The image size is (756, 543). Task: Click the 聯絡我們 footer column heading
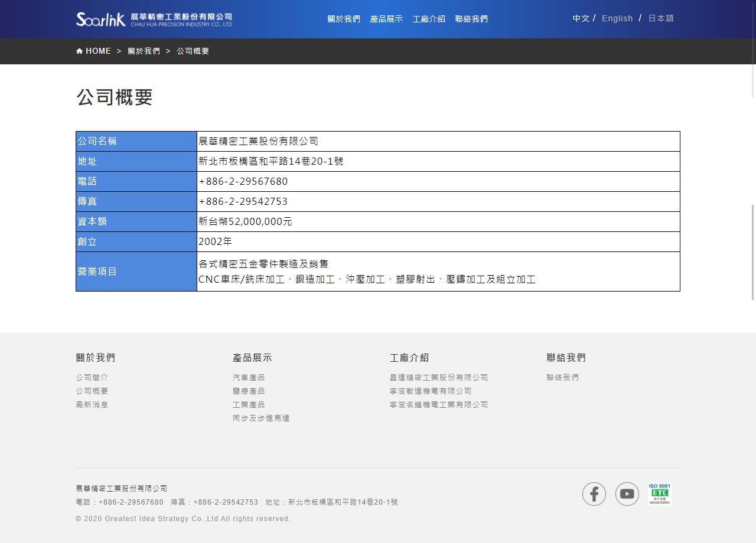566,358
